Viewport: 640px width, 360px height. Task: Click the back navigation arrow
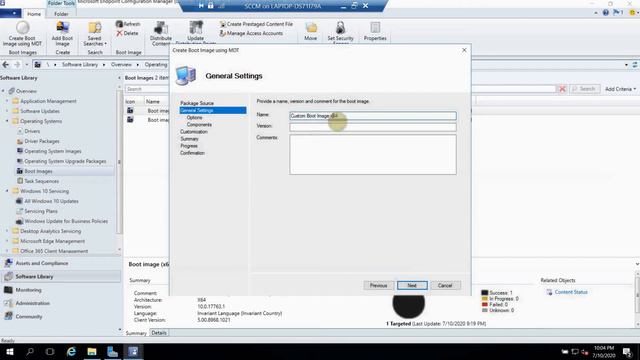[6, 64]
